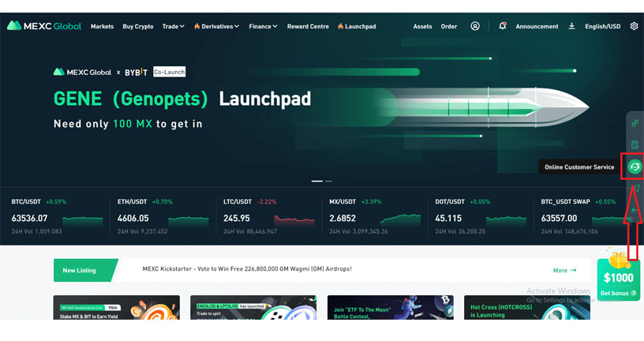Select the first banner slide indicator
644x341 pixels.
click(x=316, y=181)
